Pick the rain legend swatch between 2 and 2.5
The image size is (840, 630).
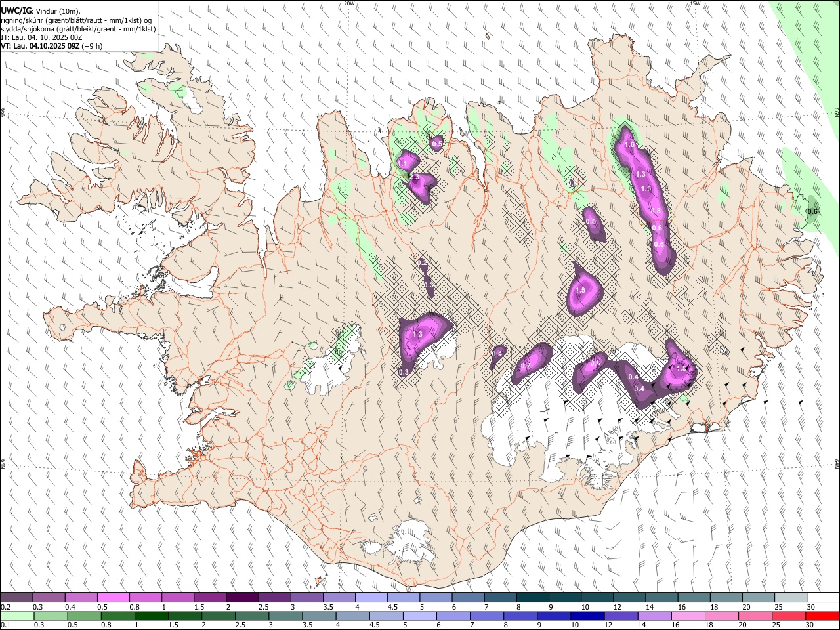point(219,616)
